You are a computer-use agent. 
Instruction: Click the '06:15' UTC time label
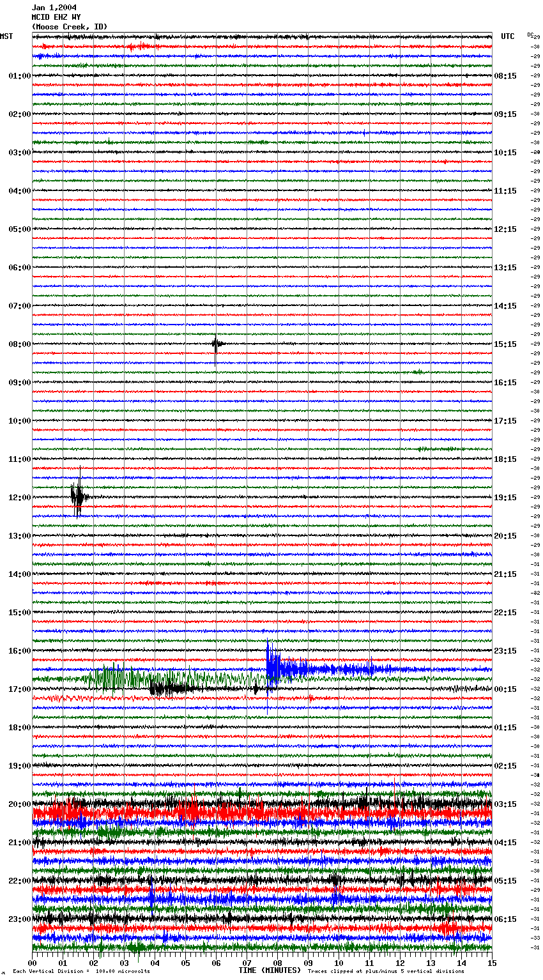tap(505, 919)
